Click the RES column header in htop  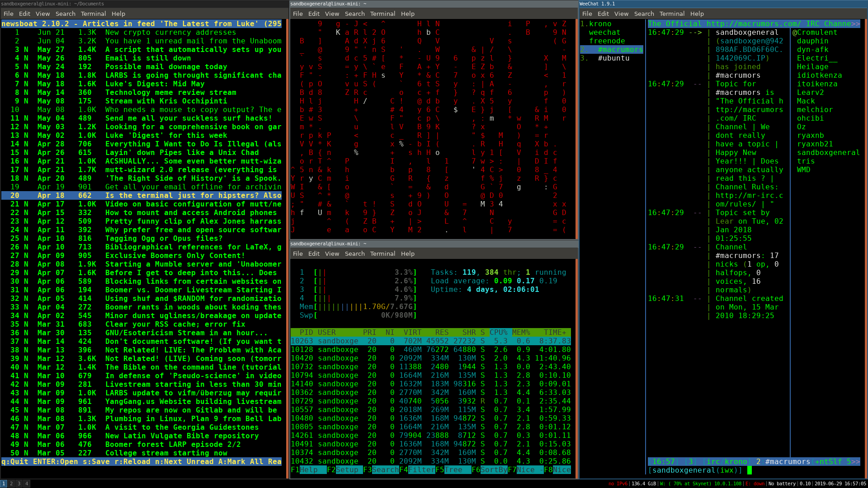click(442, 333)
